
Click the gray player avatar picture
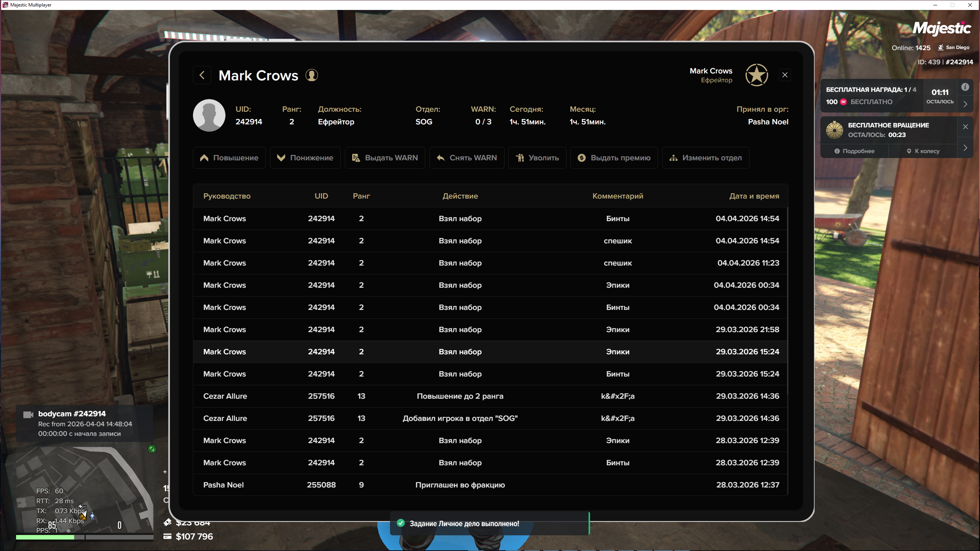point(209,115)
